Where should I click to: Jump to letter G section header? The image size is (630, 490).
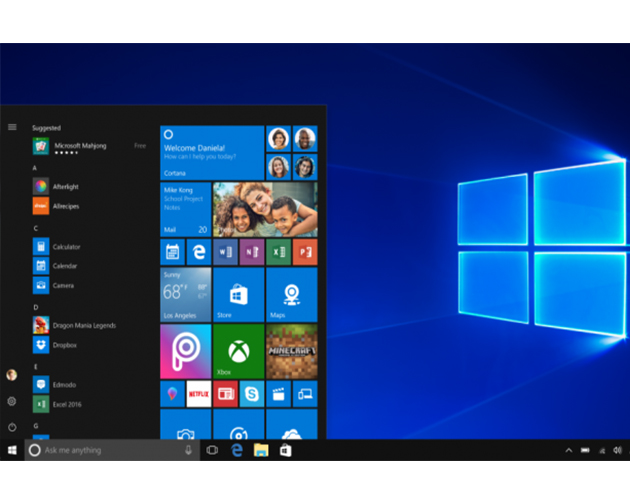pyautogui.click(x=36, y=426)
